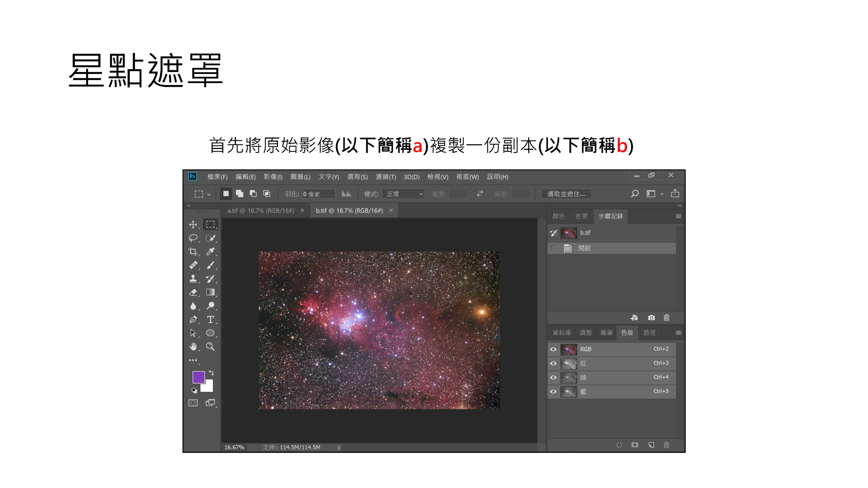868x488 pixels.
Task: Select the Blur tool
Action: [193, 306]
